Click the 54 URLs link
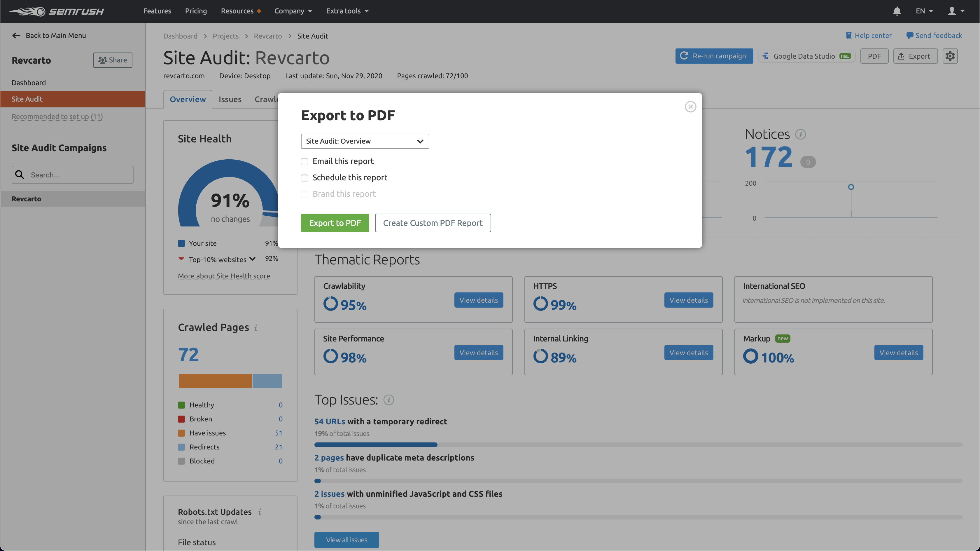 click(330, 421)
